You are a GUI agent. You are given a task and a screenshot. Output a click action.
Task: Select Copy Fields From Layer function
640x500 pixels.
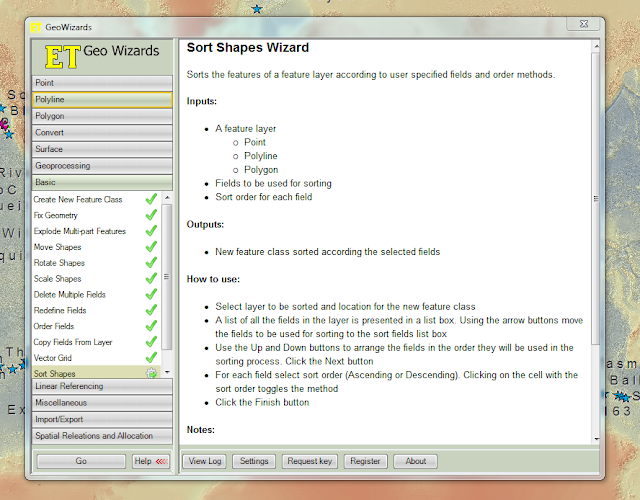73,342
